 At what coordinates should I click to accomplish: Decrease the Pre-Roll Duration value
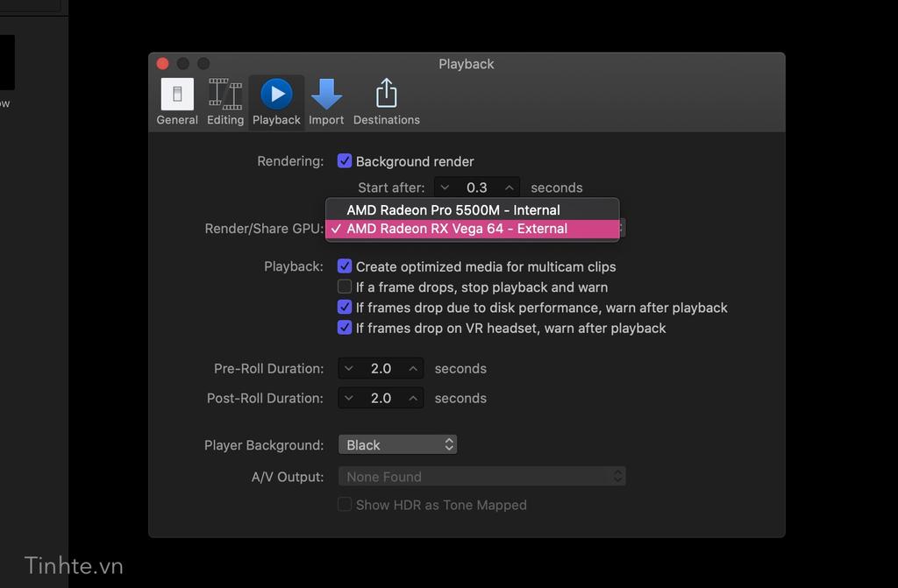click(348, 368)
